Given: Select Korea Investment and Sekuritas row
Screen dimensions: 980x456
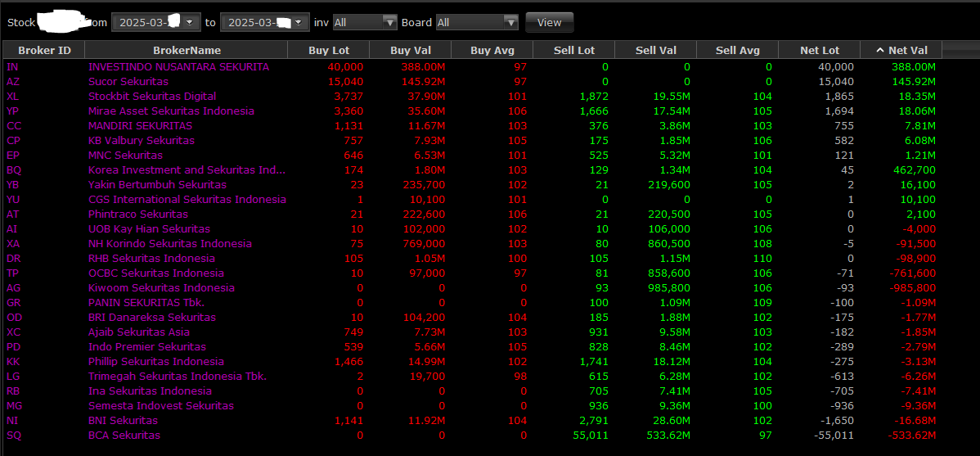Looking at the screenshot, I should [473, 169].
